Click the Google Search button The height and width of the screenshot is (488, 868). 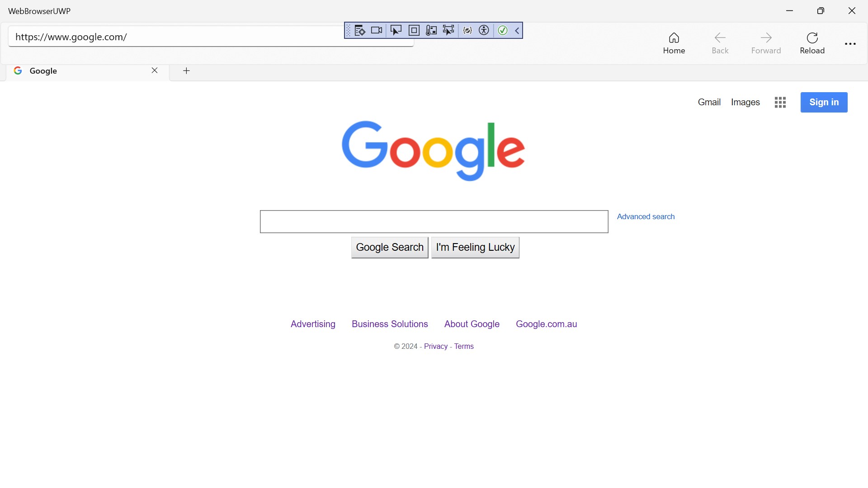click(x=390, y=248)
